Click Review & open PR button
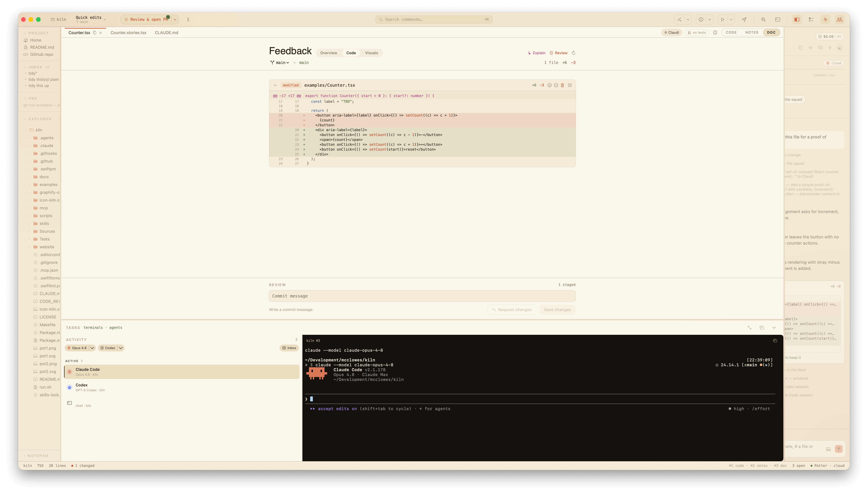868x494 pixels. 146,19
